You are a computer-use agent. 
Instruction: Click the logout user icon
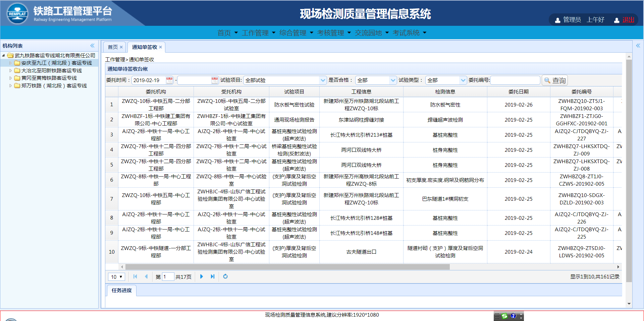(x=616, y=20)
